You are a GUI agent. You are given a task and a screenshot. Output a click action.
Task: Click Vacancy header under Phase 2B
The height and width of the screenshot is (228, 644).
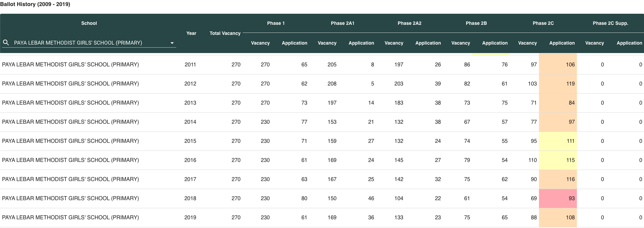(x=461, y=43)
